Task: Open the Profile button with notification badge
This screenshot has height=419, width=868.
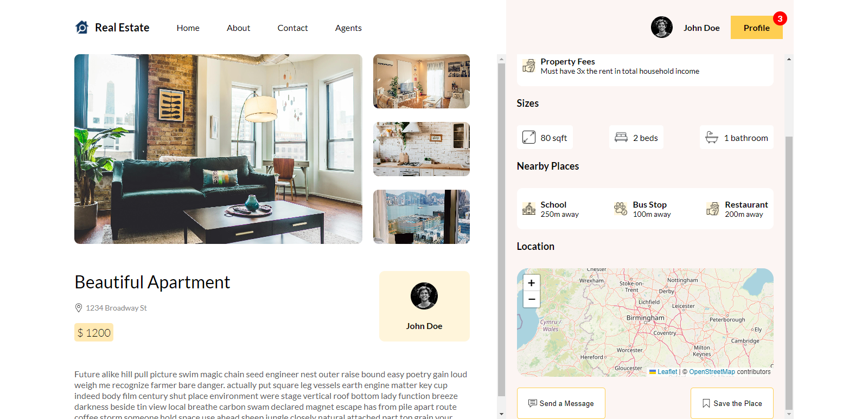Action: pyautogui.click(x=757, y=28)
